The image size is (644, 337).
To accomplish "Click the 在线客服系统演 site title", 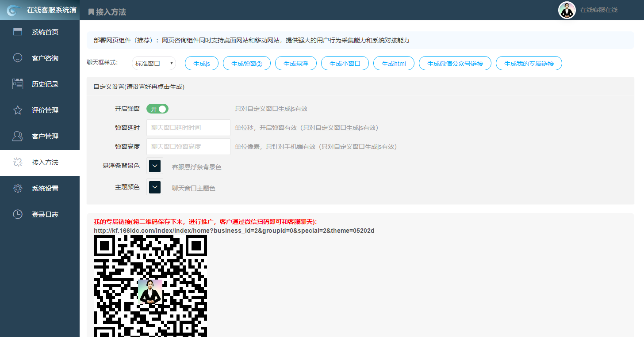I will click(x=52, y=10).
